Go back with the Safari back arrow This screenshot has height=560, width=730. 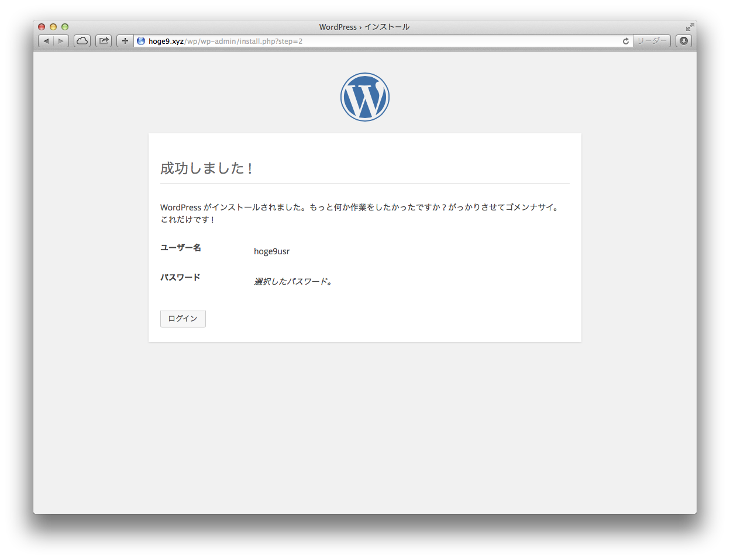(x=46, y=41)
